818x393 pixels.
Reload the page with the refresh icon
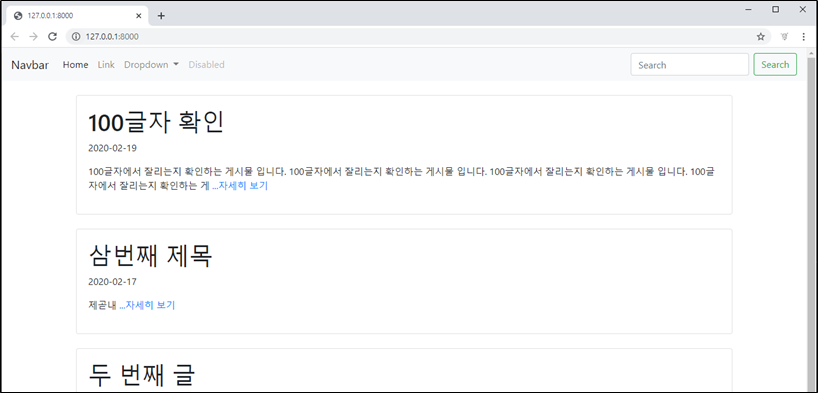(52, 37)
